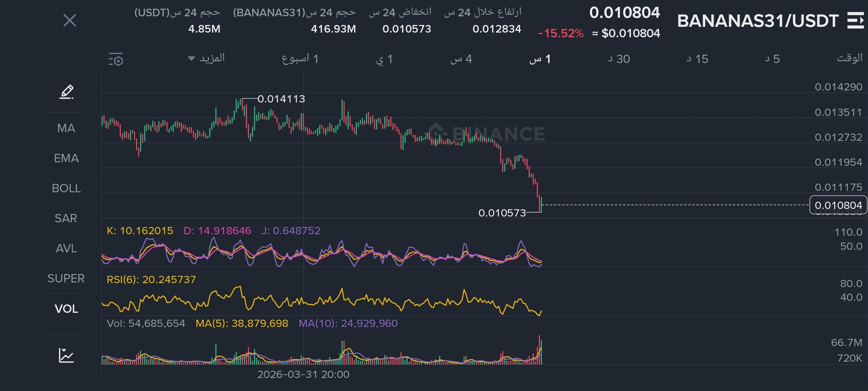Tap the BANANAS31/USDT pair title

click(758, 21)
